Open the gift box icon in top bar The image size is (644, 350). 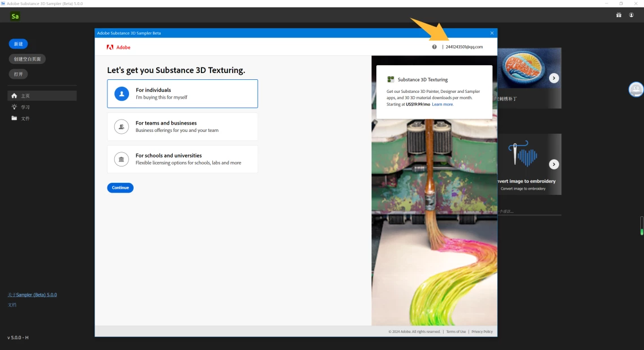coord(619,15)
